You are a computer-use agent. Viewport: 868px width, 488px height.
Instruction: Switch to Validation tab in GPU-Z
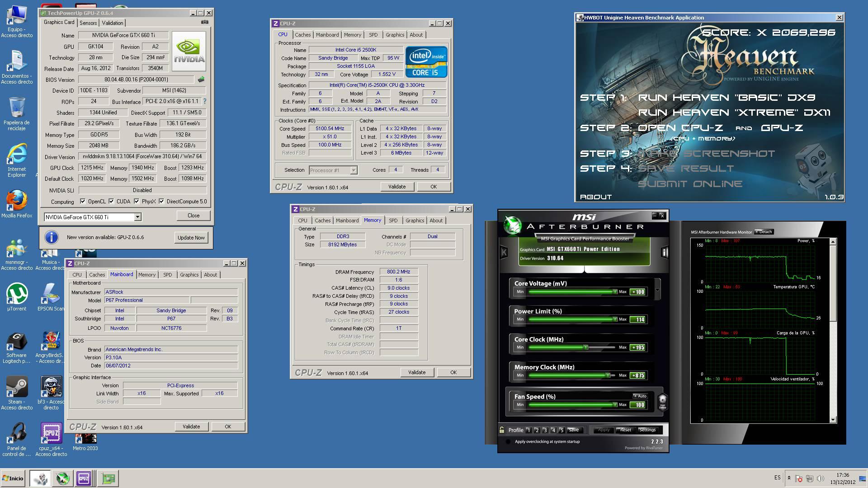[113, 23]
